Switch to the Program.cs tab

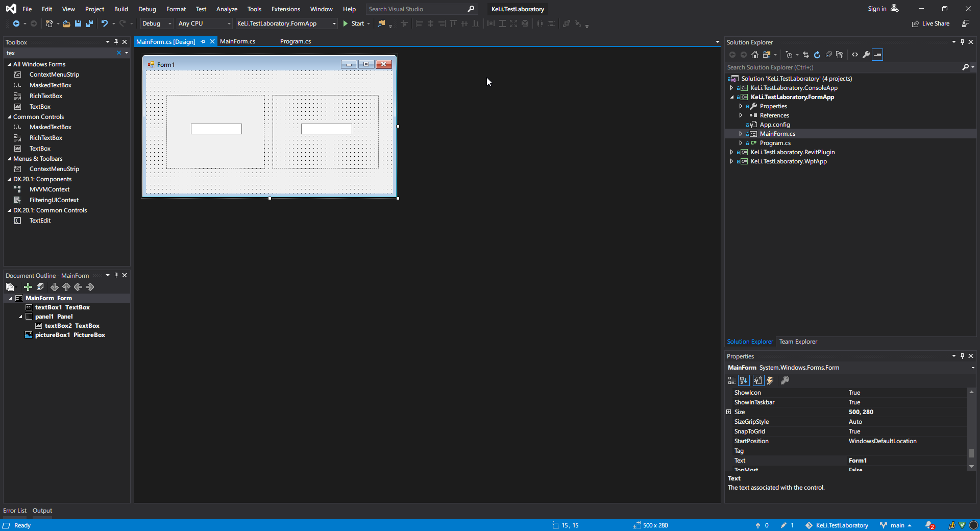[295, 41]
